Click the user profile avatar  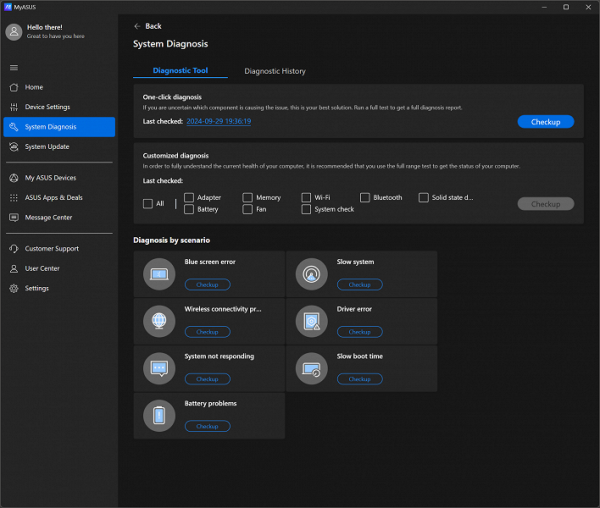(14, 31)
